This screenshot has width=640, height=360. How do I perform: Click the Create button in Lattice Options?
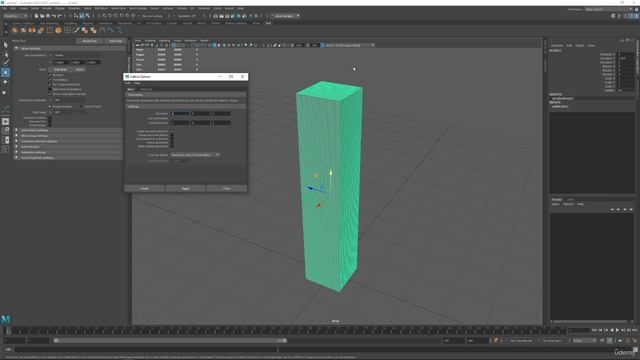click(x=144, y=189)
